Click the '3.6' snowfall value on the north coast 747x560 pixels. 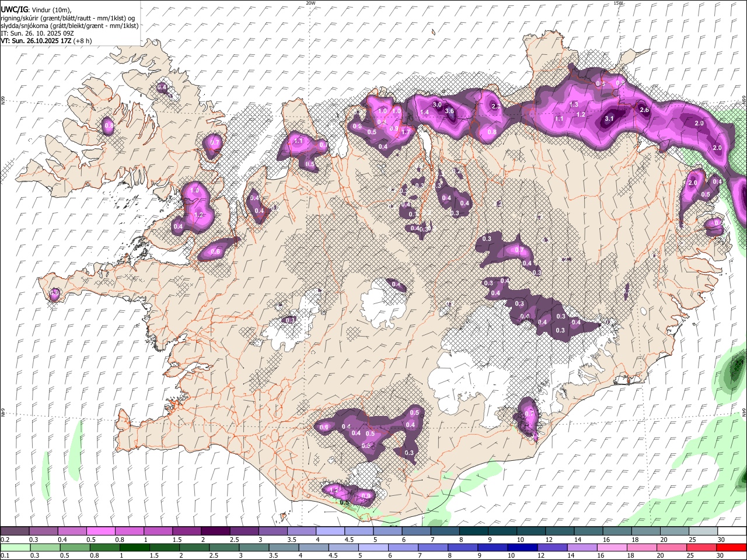(449, 111)
